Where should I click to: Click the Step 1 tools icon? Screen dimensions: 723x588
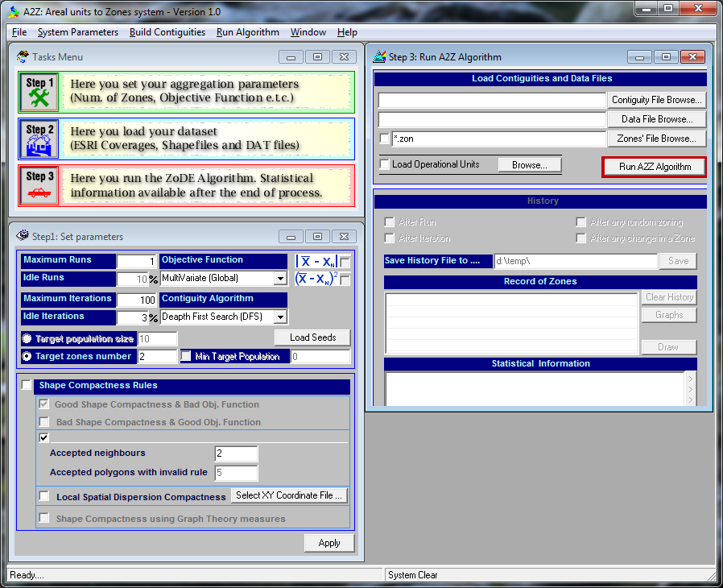pos(38,92)
